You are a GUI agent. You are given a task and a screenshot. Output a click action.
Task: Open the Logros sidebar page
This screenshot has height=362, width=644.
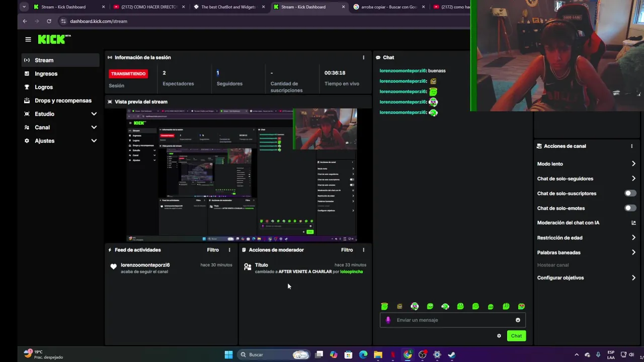click(x=60, y=87)
